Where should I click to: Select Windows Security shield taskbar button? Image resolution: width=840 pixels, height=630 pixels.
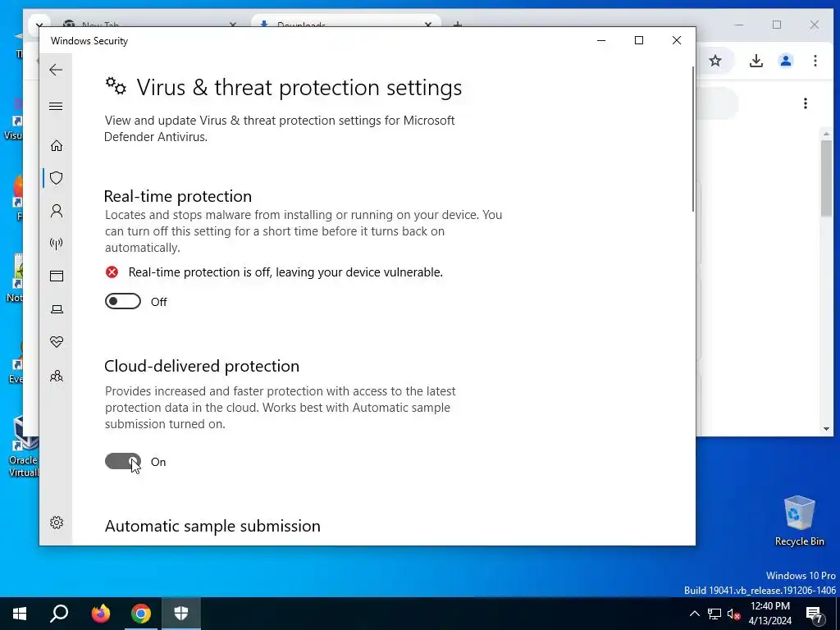181,614
